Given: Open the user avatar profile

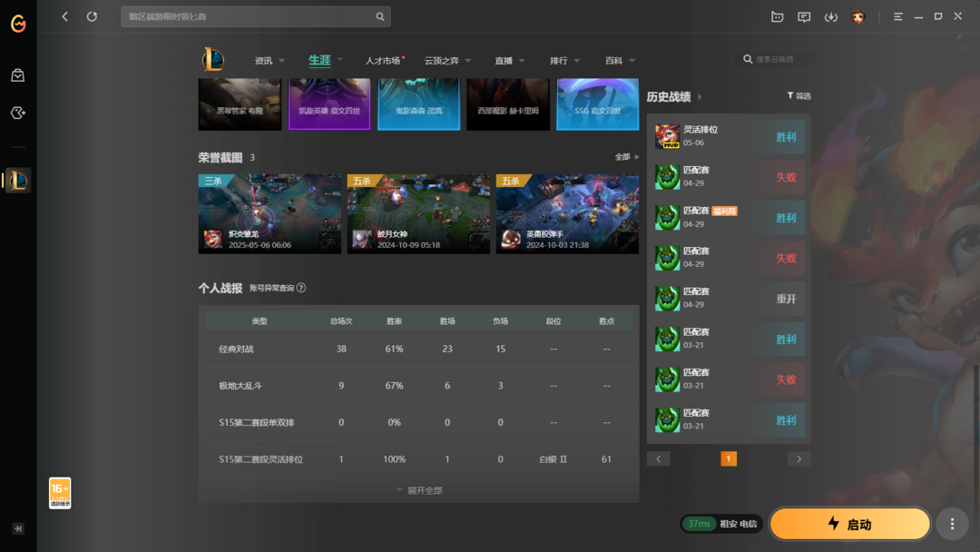Looking at the screenshot, I should coord(858,17).
